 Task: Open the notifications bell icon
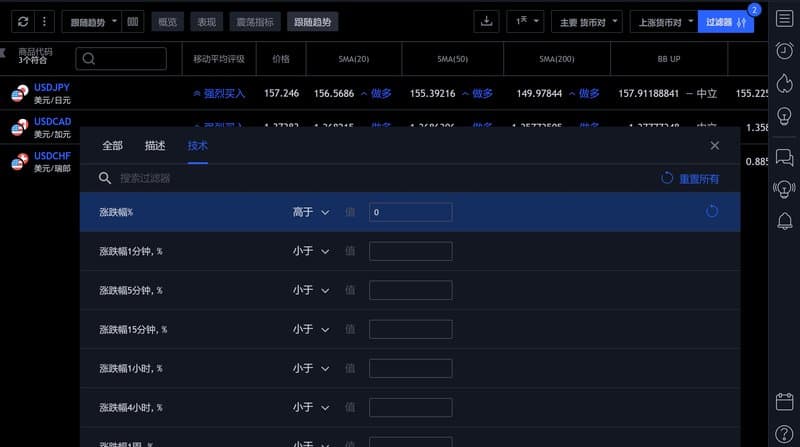(785, 221)
